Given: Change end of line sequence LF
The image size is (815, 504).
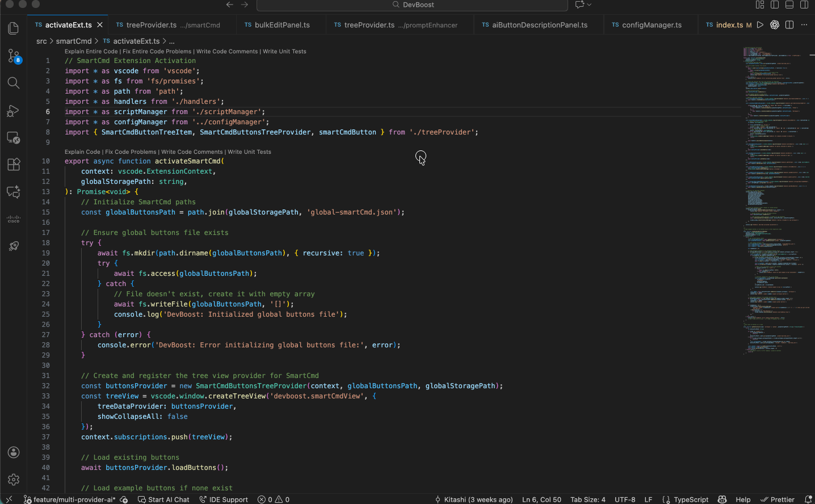Looking at the screenshot, I should click(x=648, y=499).
